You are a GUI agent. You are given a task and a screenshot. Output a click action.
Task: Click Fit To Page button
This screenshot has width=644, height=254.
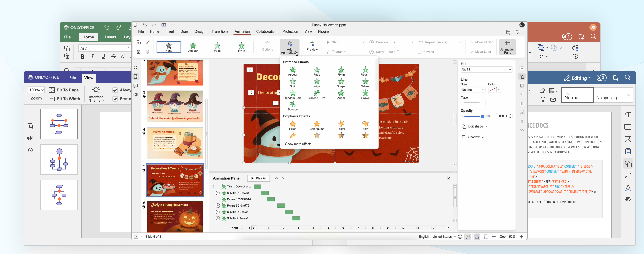(x=64, y=90)
